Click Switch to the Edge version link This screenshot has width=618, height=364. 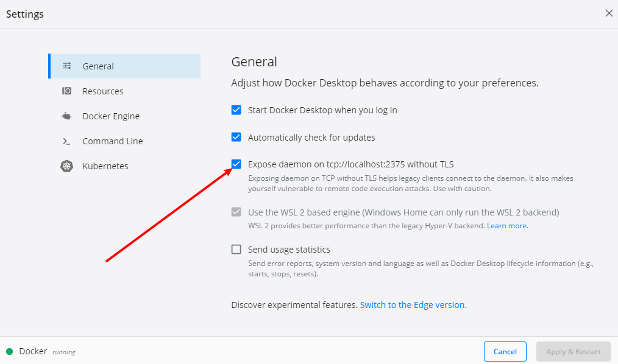point(413,304)
